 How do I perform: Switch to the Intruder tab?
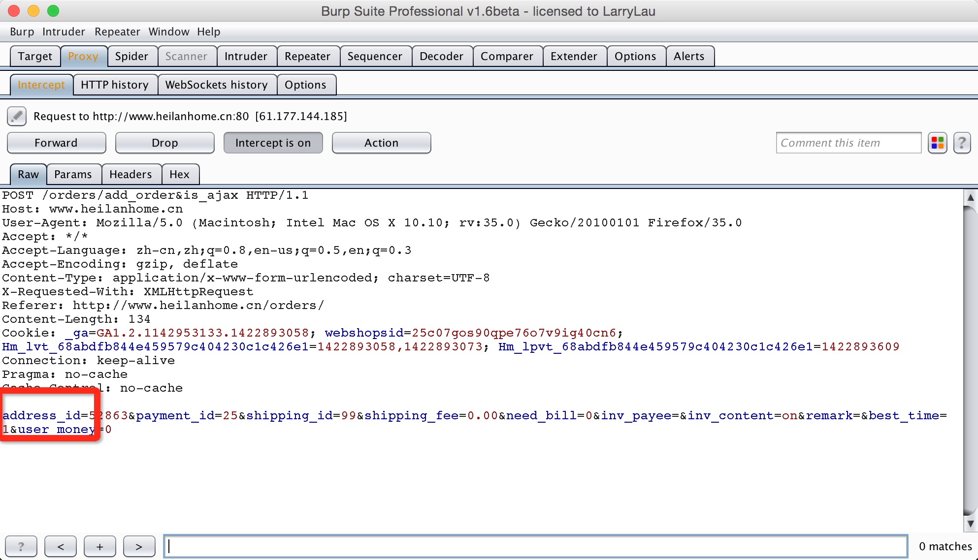coord(246,56)
